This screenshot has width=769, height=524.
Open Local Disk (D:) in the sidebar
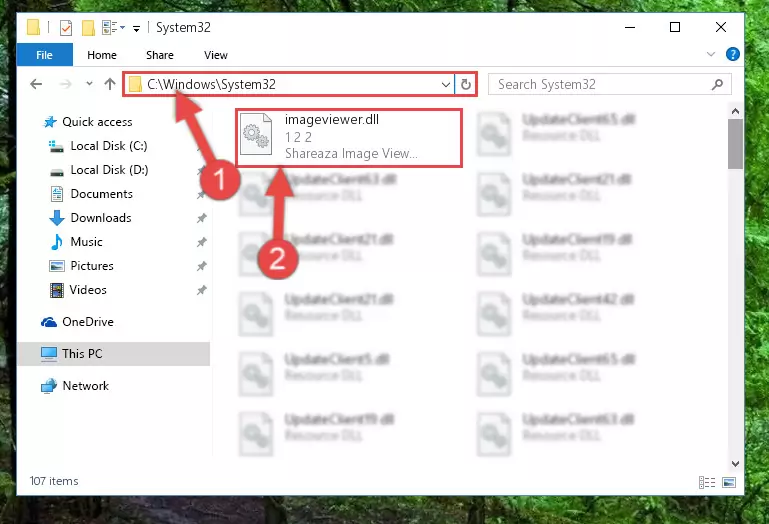pyautogui.click(x=109, y=170)
